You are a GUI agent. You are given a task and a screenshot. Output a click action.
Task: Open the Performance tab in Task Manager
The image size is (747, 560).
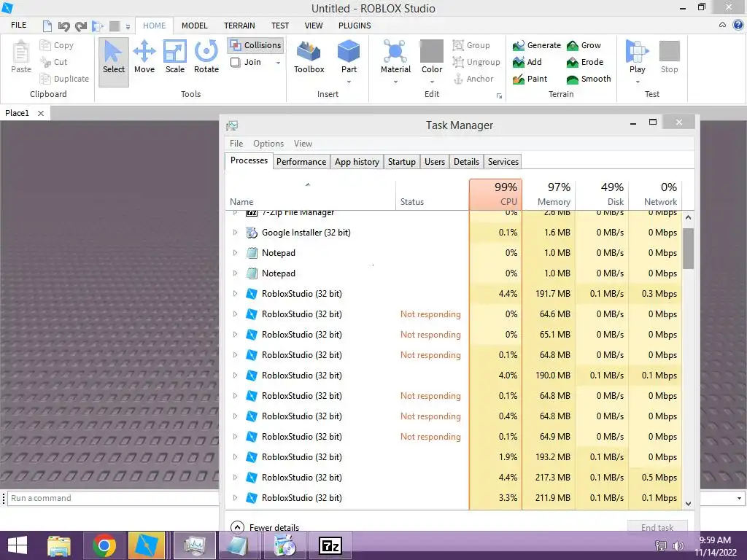coord(301,162)
